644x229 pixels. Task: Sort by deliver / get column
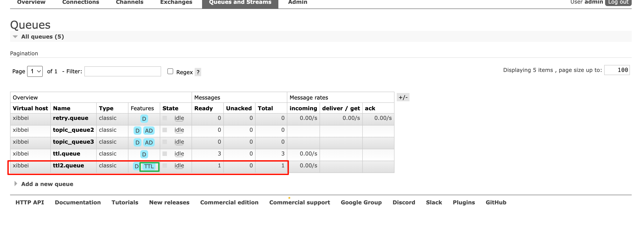341,108
